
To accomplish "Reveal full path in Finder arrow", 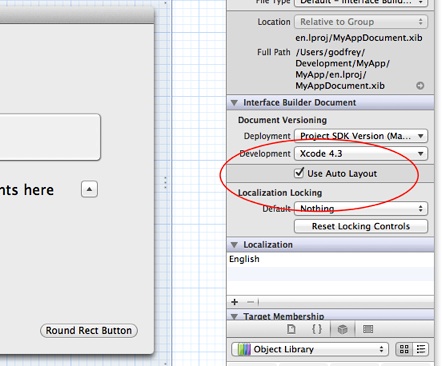I will (x=420, y=86).
